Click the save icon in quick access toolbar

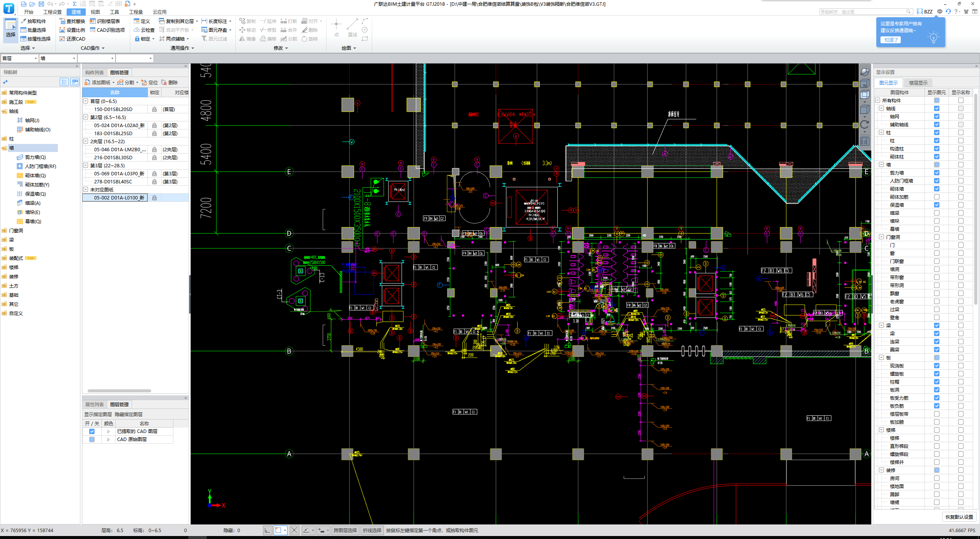(41, 4)
